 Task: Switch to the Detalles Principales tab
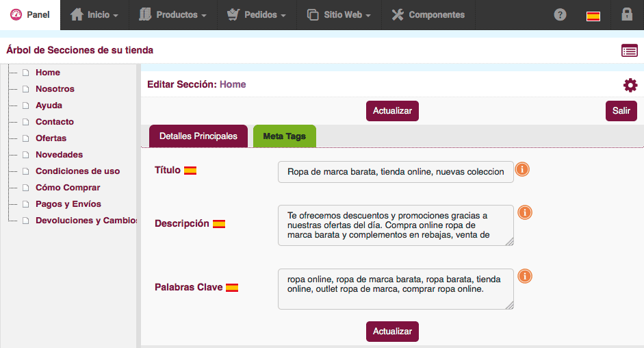pos(198,136)
